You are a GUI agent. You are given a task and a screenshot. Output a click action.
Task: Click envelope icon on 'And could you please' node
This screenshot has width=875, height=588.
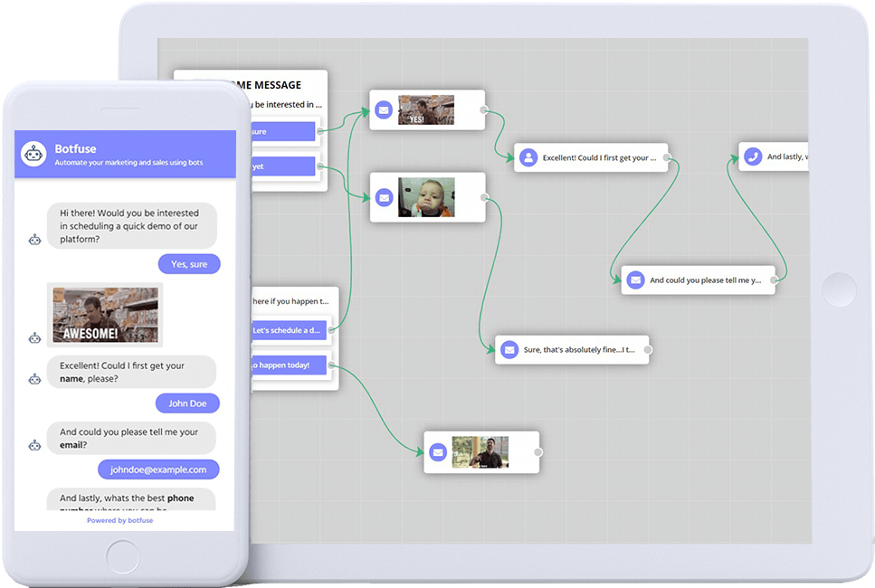pos(635,280)
